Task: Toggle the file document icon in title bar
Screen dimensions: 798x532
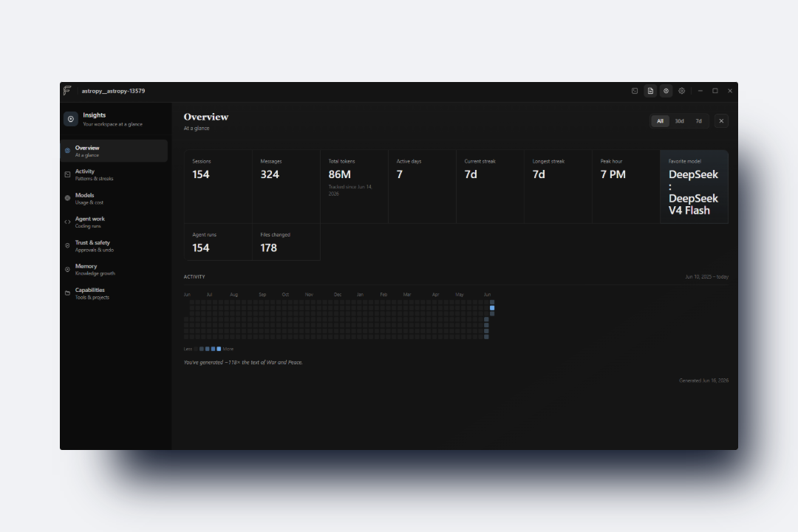Action: coord(650,91)
